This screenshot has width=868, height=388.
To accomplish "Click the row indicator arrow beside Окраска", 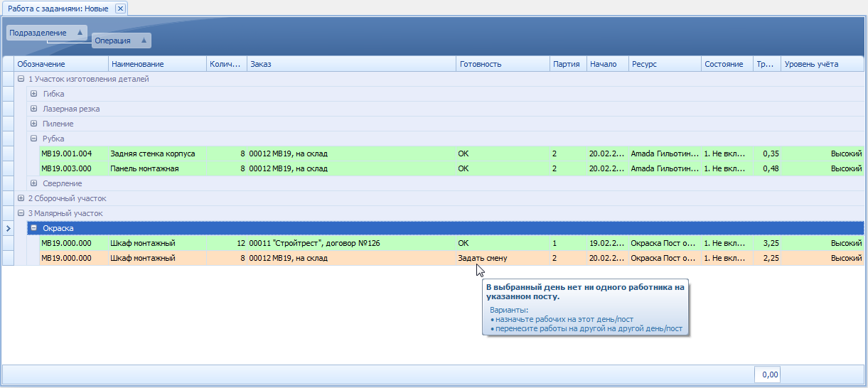I will (x=8, y=228).
